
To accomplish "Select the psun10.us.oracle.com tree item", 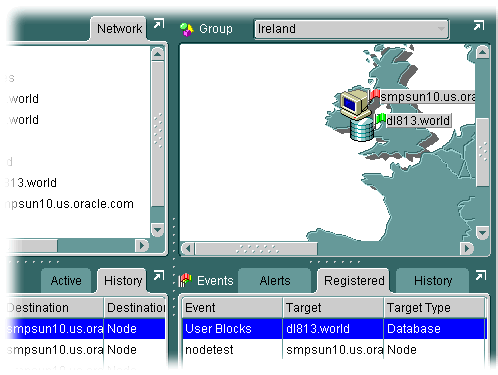I will point(70,204).
